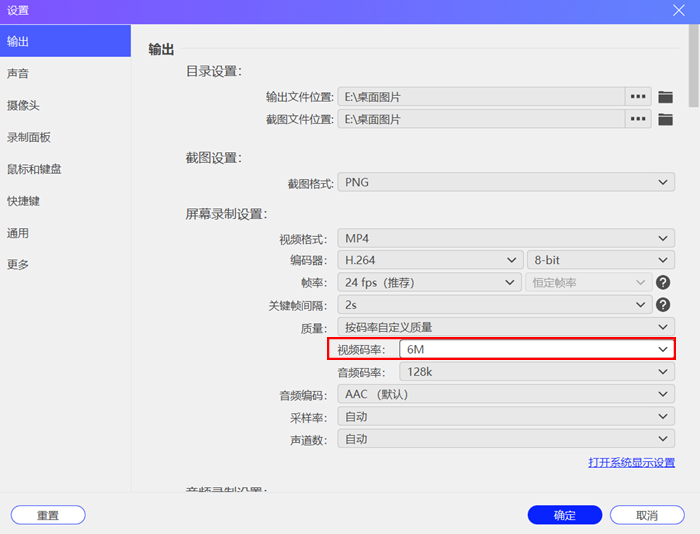Expand the screenshot format PNG dropdown
Image resolution: width=700 pixels, height=534 pixels.
506,182
